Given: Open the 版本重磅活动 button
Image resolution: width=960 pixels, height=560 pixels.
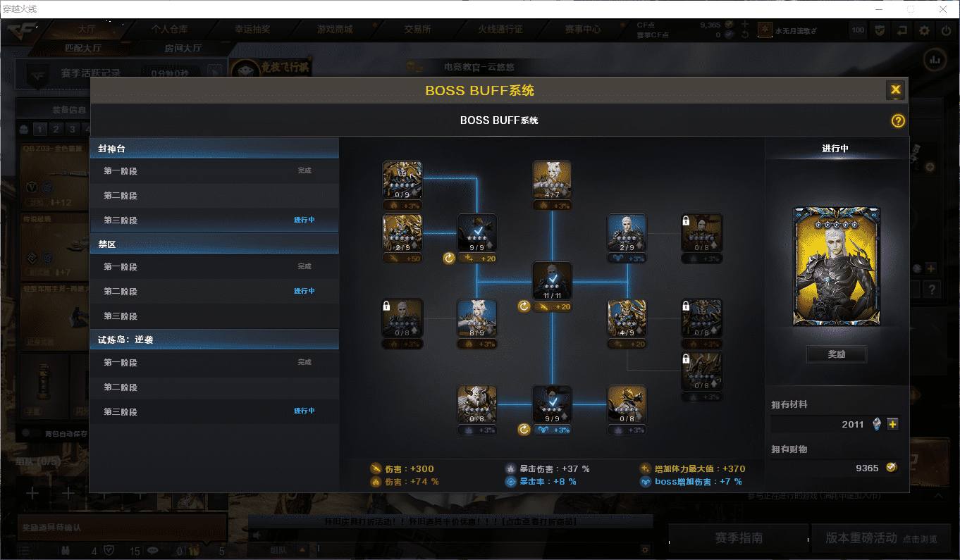Looking at the screenshot, I should click(882, 538).
